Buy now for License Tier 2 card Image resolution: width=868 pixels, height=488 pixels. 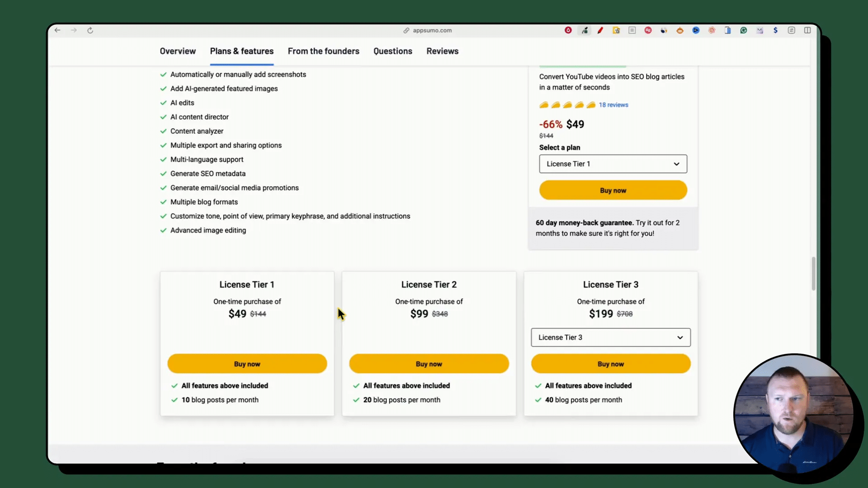tap(429, 364)
